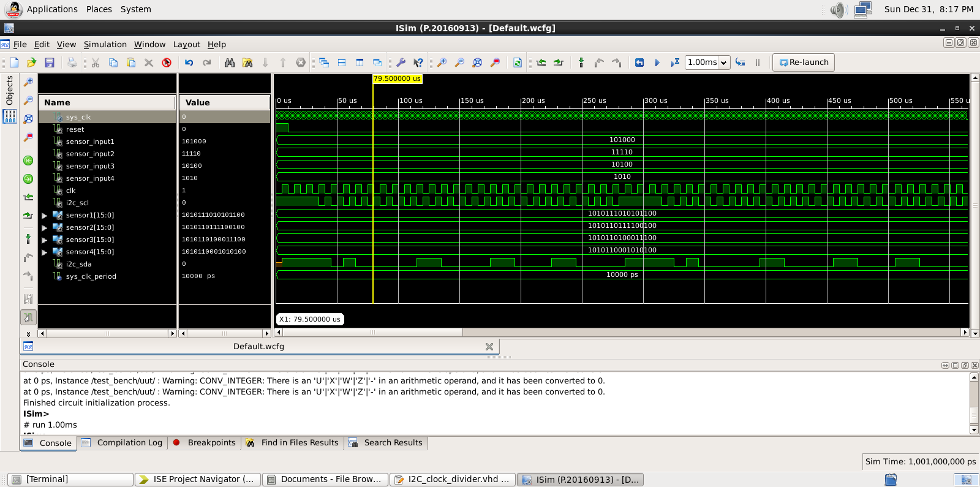Select the sys_clk signal row
This screenshot has height=487, width=980.
[107, 117]
